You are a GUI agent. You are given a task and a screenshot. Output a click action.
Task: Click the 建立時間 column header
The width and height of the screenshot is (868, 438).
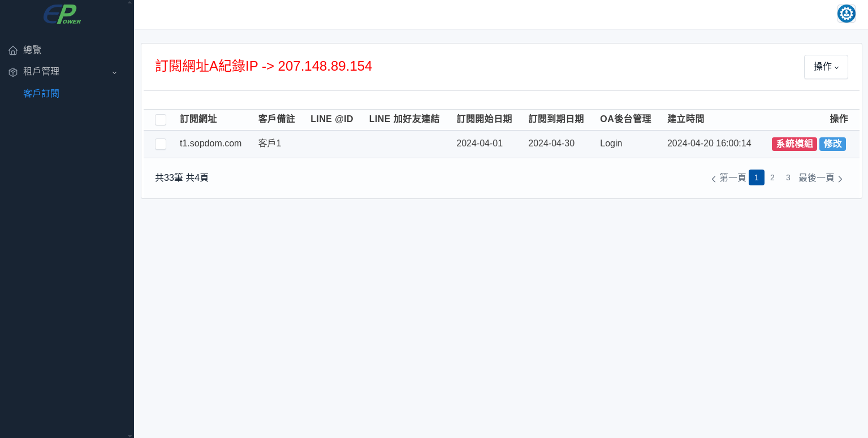(686, 119)
